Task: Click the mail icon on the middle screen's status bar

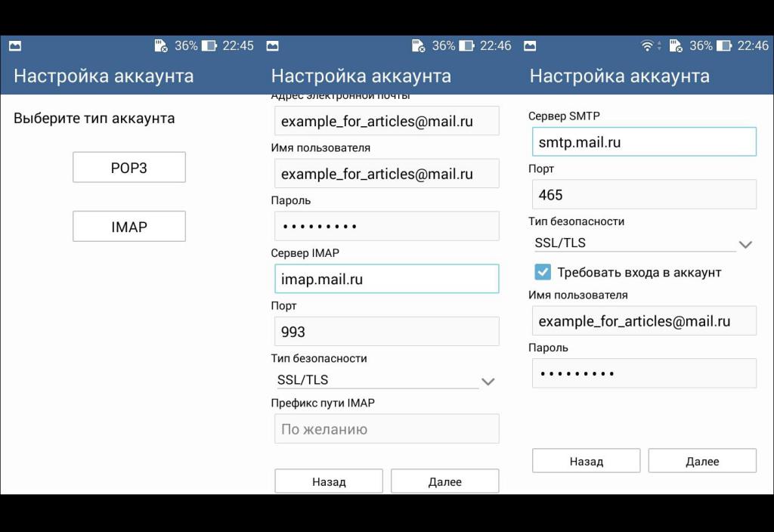Action: pos(272,45)
